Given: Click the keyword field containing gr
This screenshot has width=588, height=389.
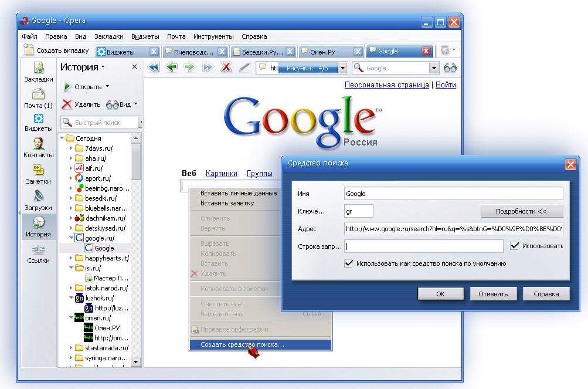Looking at the screenshot, I should pos(359,211).
